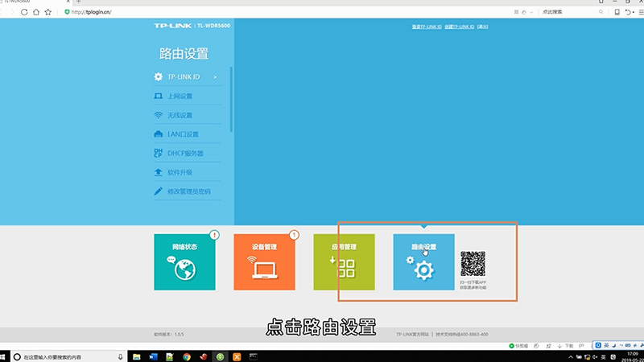Select 修改管理员密码 in the sidebar menu

tap(188, 191)
